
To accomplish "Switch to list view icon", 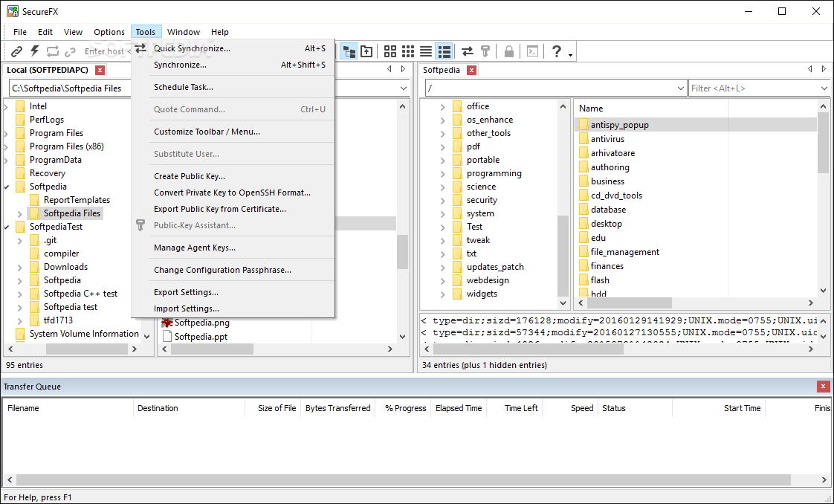I will pyautogui.click(x=425, y=51).
